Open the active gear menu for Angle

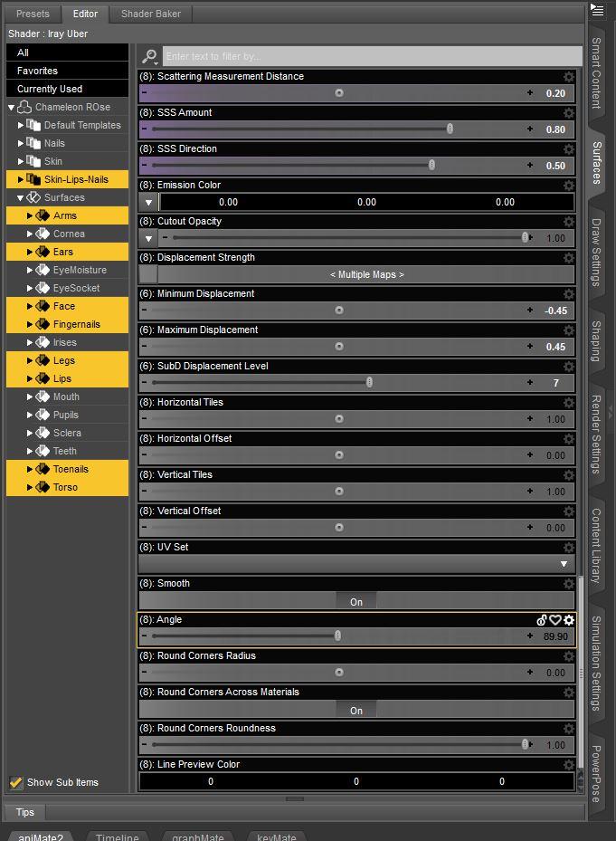tap(569, 620)
